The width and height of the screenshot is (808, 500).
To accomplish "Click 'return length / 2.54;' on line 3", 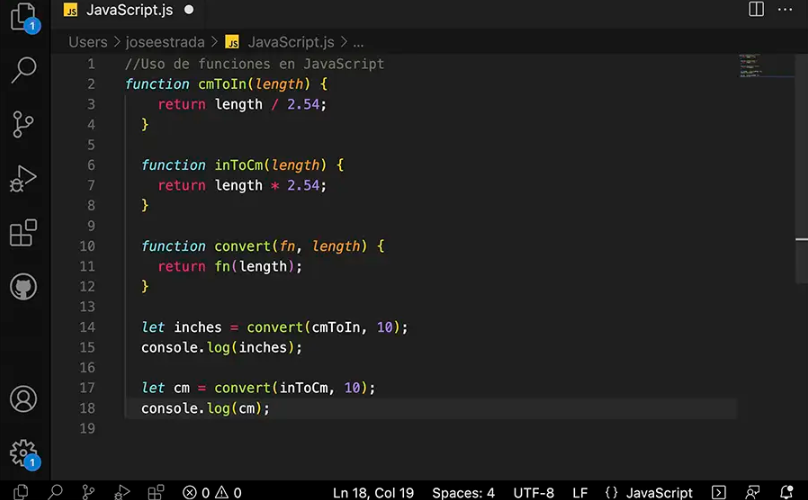I will [242, 105].
